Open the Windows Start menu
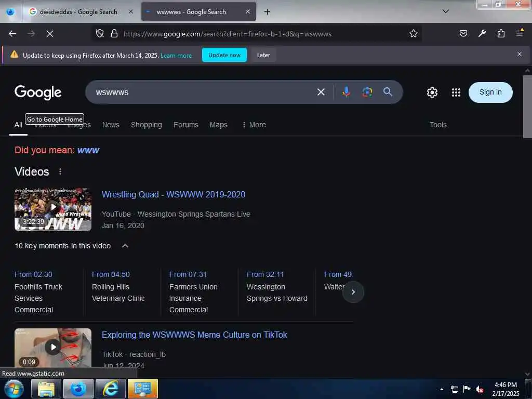The height and width of the screenshot is (399, 532). click(14, 389)
